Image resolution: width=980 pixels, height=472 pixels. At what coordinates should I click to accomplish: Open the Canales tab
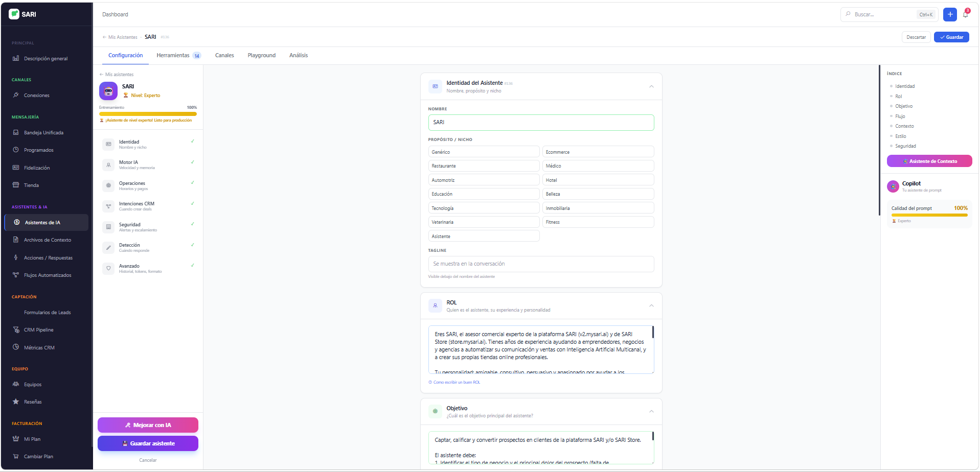(224, 55)
